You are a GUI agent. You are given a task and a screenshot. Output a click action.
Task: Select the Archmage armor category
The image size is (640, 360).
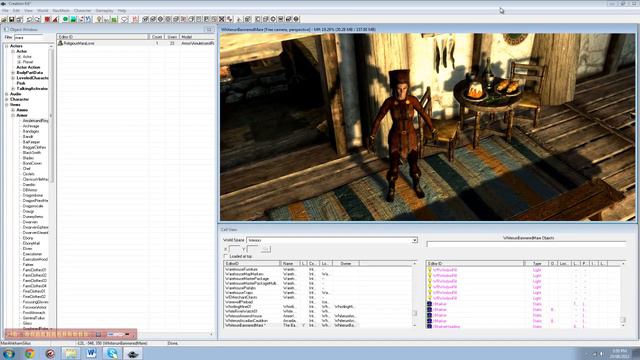[x=31, y=126]
